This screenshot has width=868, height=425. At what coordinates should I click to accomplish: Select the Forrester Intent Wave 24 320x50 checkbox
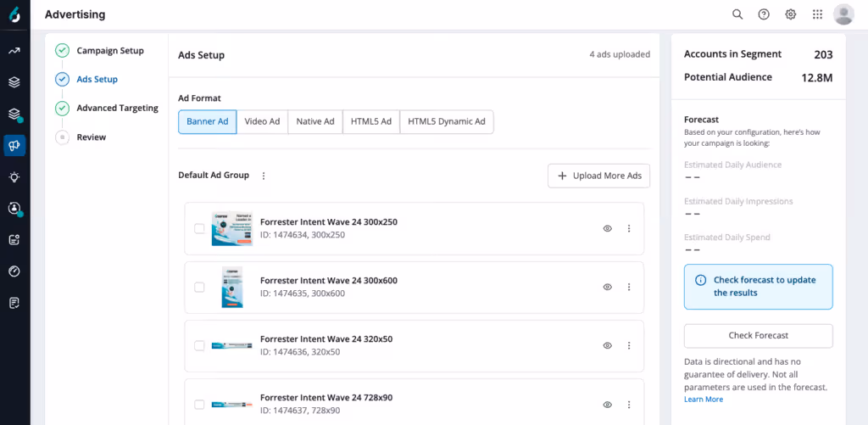point(199,346)
